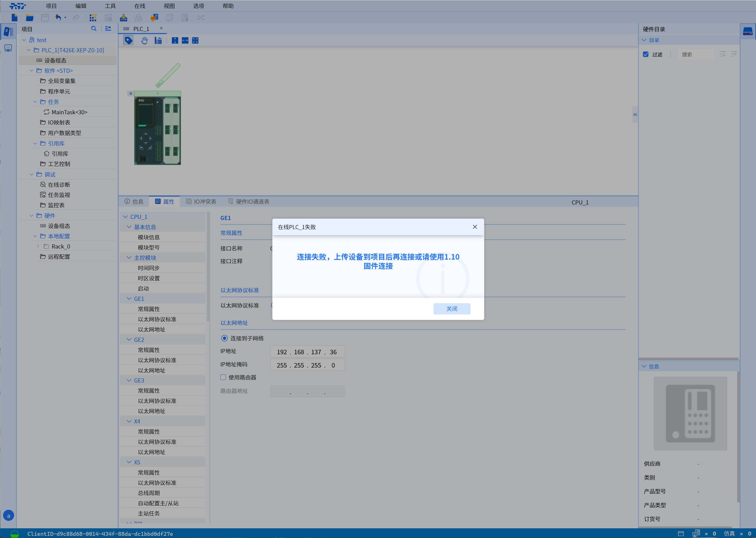Image resolution: width=756 pixels, height=538 pixels.
Task: Collapse the GE2 properties section
Action: coord(129,340)
